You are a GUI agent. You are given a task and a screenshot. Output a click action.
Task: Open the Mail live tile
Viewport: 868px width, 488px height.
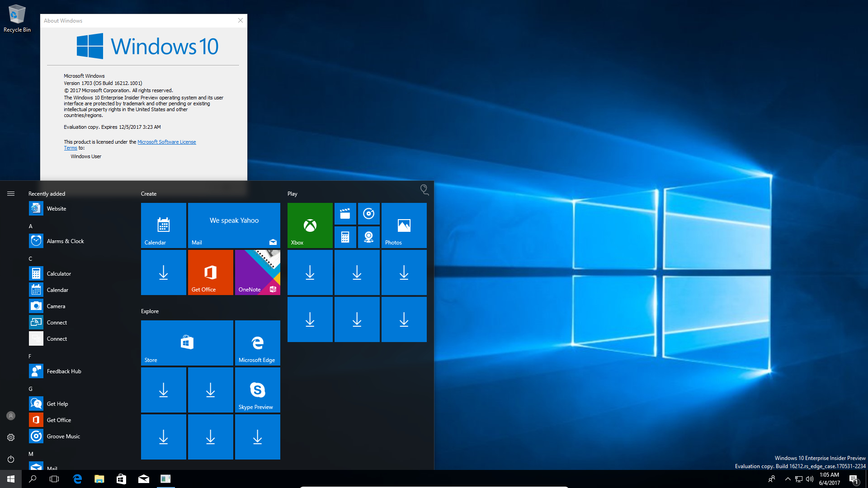pos(234,225)
